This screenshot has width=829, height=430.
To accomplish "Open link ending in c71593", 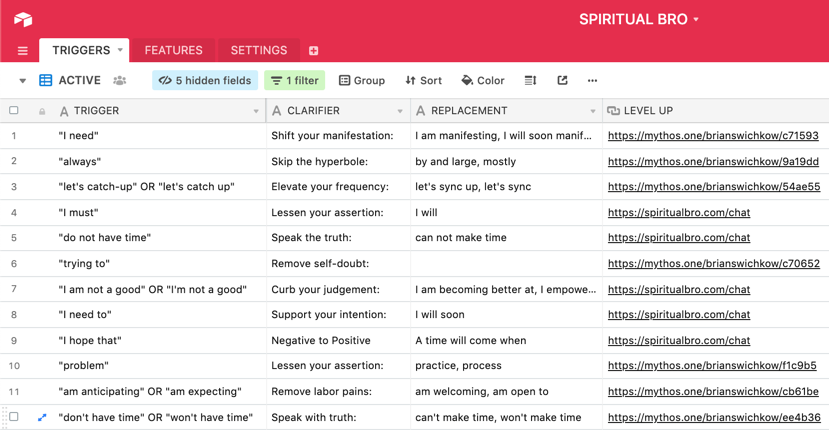I will point(713,136).
